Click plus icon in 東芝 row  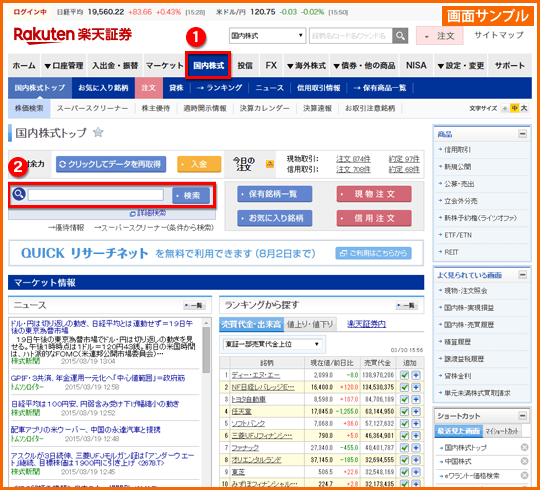pos(416,472)
